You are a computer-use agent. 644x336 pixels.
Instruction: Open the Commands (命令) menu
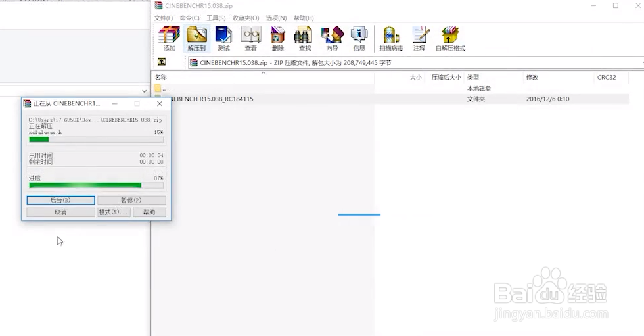pyautogui.click(x=189, y=18)
